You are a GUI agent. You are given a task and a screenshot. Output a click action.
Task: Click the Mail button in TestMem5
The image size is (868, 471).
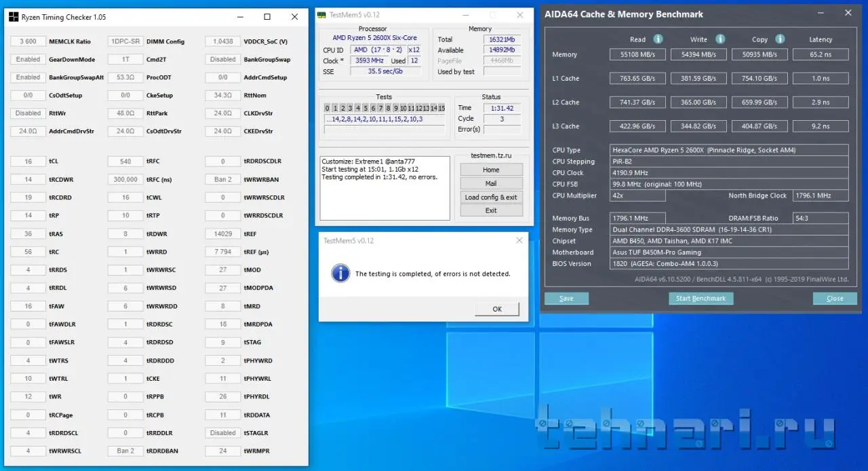[x=491, y=183]
